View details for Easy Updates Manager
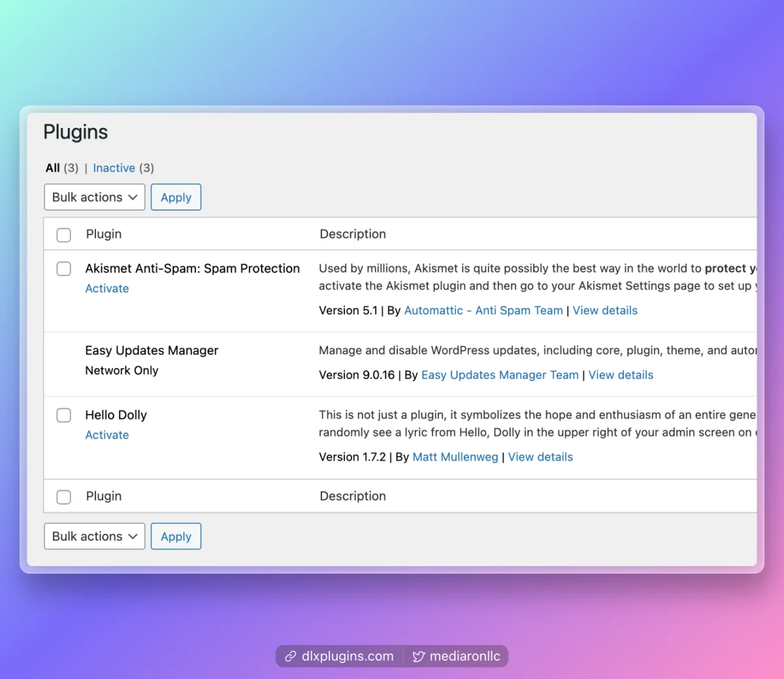 (621, 375)
